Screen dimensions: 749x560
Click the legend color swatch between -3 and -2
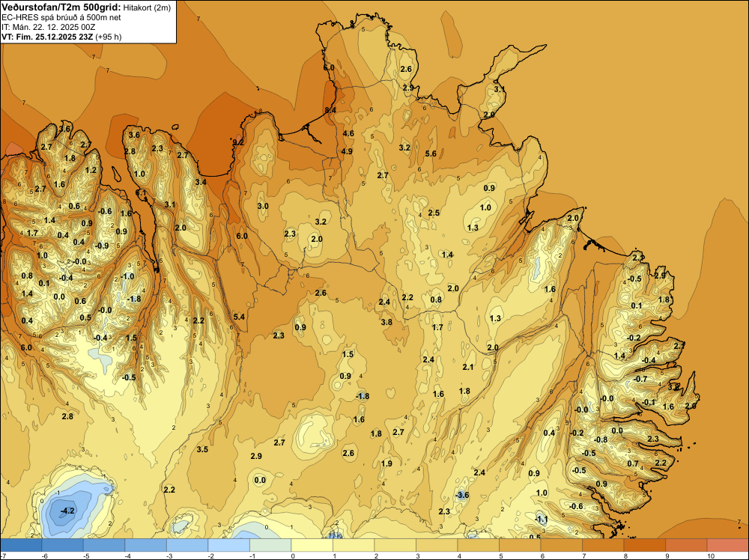point(187,545)
